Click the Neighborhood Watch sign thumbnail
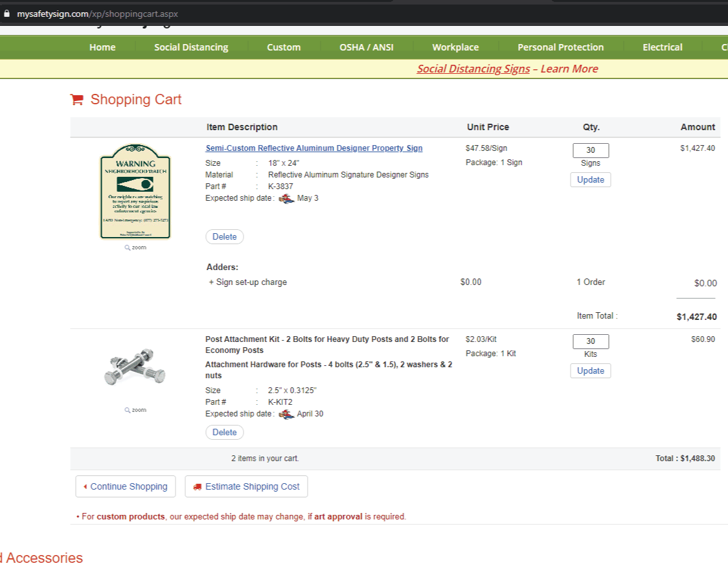This screenshot has width=728, height=568. pos(135,192)
